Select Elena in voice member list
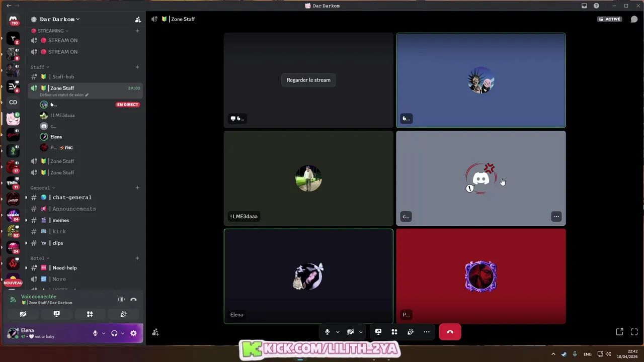The image size is (644, 362). 90,137
